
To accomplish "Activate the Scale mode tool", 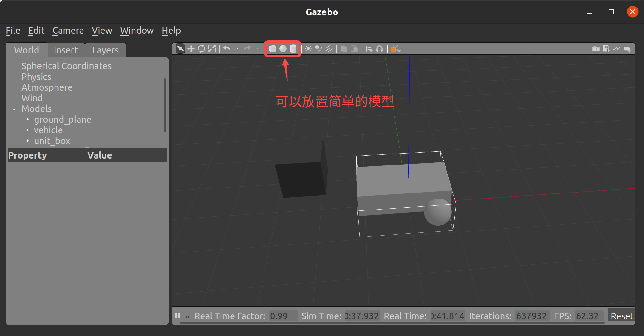I will tap(212, 49).
